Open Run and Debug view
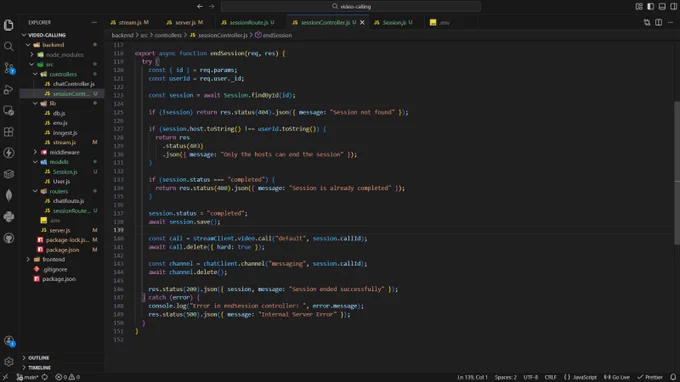The height and width of the screenshot is (382, 680). pyautogui.click(x=9, y=89)
